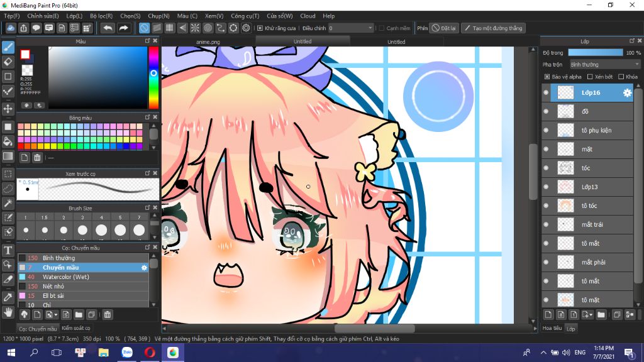
Task: Undock the Bảng màu palette panel
Action: click(147, 117)
